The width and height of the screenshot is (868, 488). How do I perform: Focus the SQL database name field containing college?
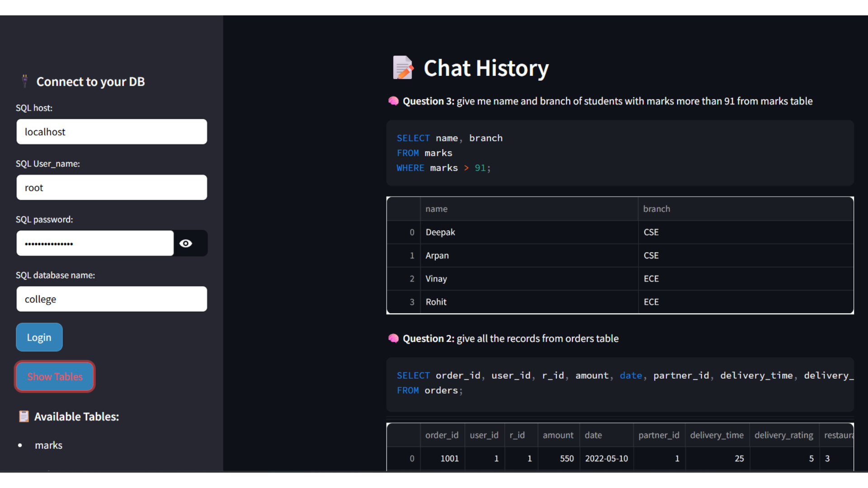112,299
